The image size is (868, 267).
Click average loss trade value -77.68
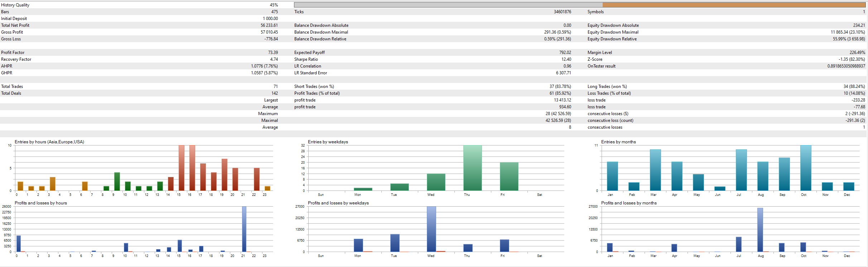point(859,107)
